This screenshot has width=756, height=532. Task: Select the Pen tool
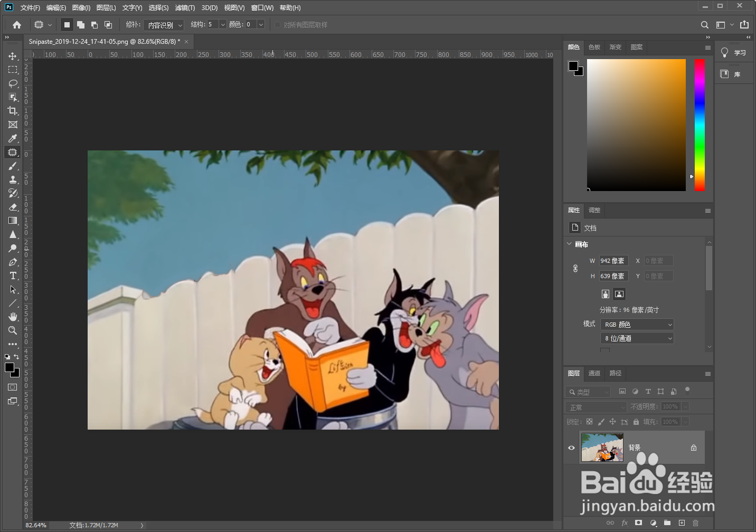pyautogui.click(x=13, y=262)
